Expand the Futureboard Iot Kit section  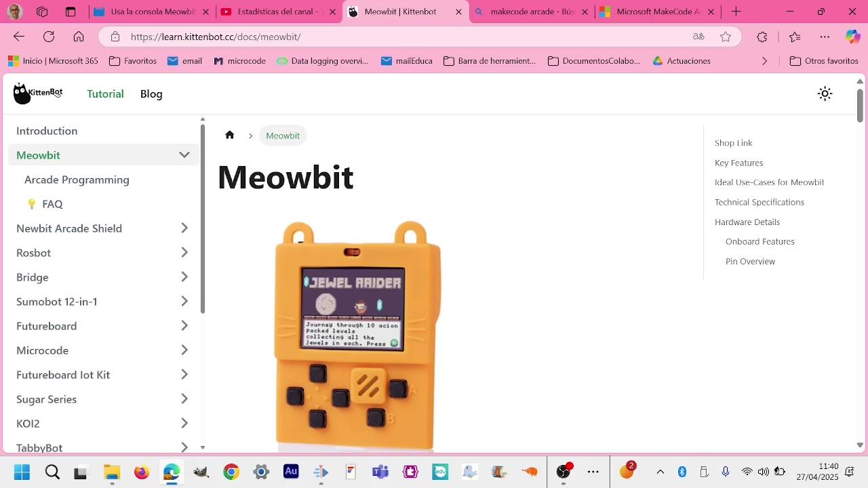click(x=184, y=375)
